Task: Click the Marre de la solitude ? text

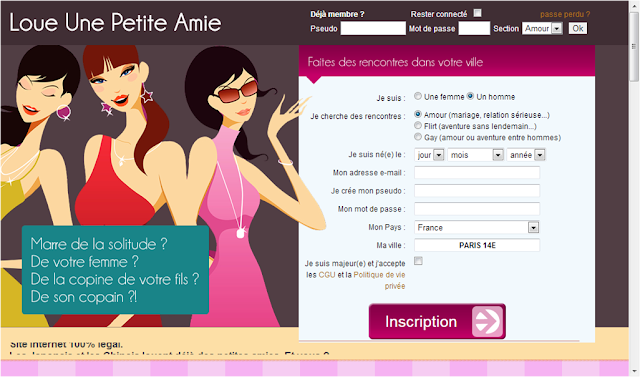Action: tap(99, 244)
